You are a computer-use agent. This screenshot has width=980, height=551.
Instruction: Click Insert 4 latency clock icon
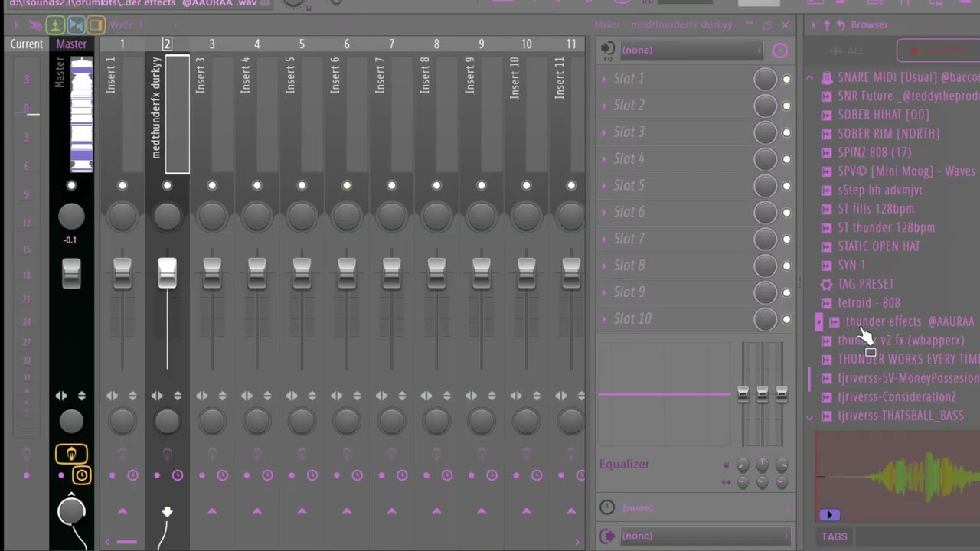[267, 475]
